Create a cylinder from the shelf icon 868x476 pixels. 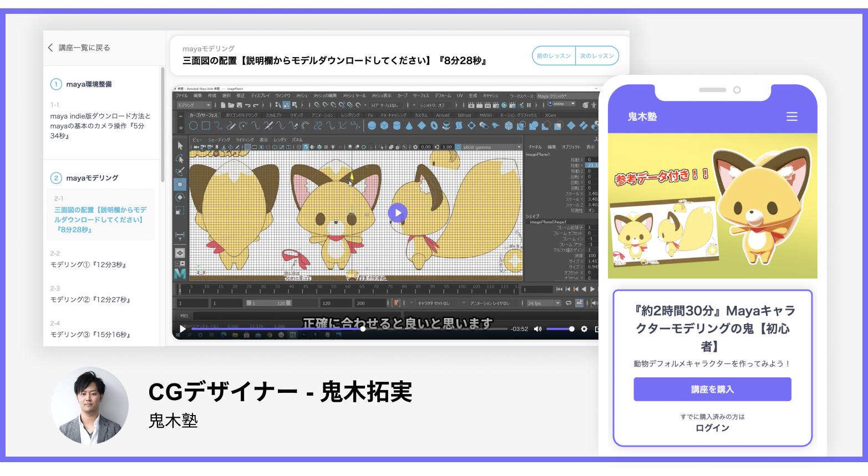[397, 126]
